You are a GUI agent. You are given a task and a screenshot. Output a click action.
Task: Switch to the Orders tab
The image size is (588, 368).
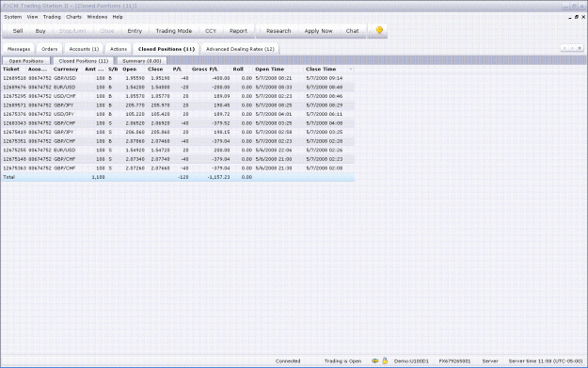pos(49,49)
